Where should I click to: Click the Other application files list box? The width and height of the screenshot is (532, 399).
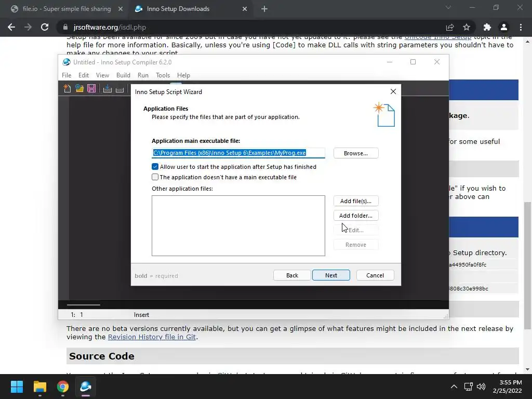coord(238,225)
